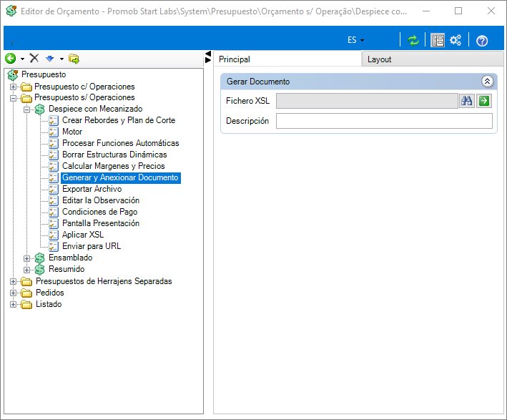Screen dimensions: 507x420
Task: Select Exportar Archivo
Action: point(92,189)
